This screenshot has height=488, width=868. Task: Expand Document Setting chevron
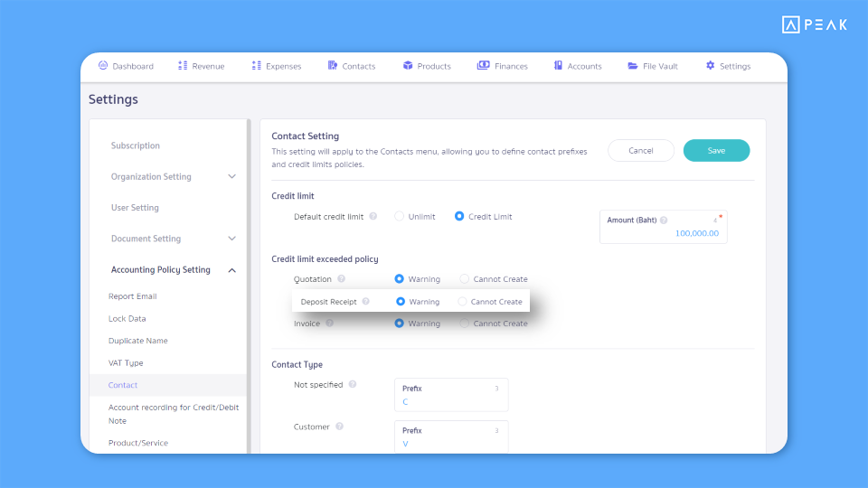pyautogui.click(x=232, y=239)
